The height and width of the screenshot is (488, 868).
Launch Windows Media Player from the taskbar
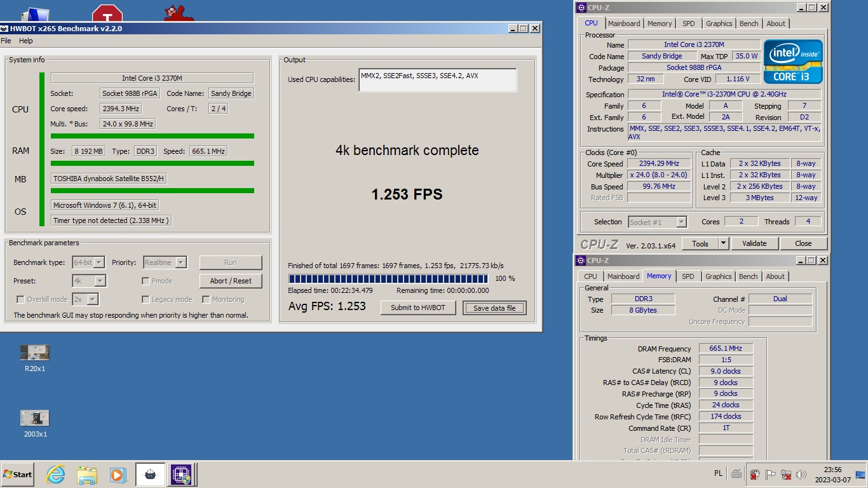click(118, 474)
